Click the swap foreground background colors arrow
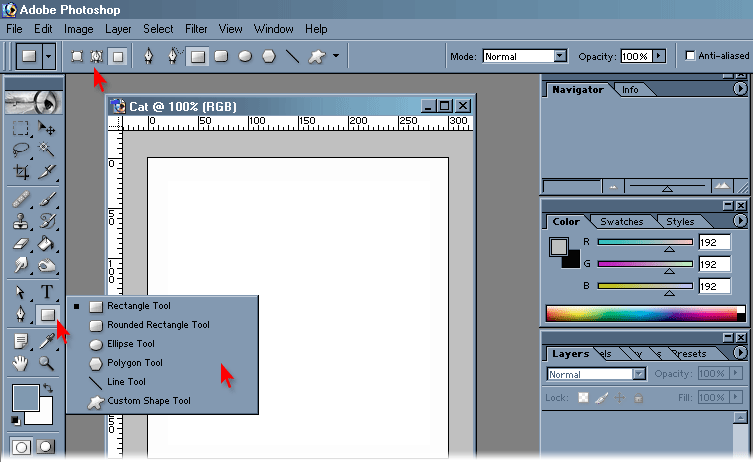 (x=48, y=387)
